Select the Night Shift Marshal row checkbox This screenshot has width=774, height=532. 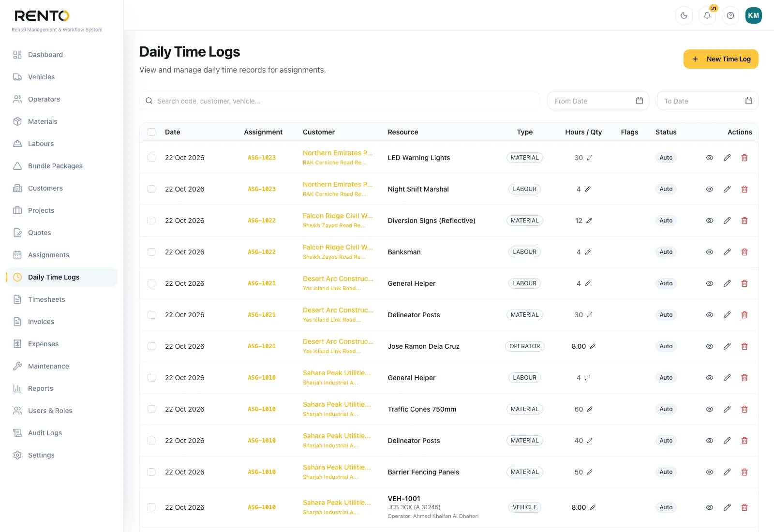pyautogui.click(x=151, y=189)
